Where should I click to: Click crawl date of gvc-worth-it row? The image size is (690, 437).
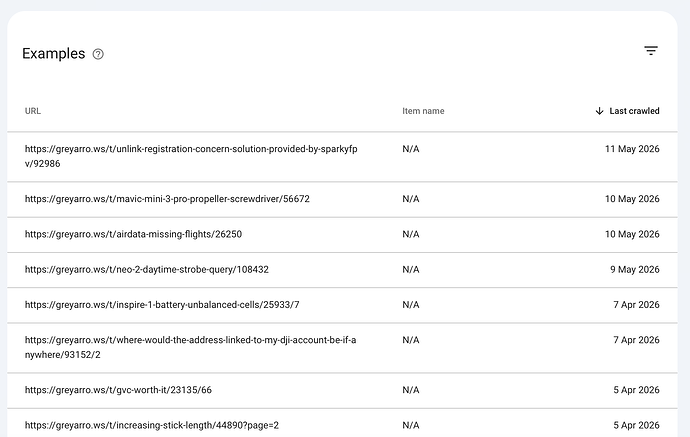click(636, 390)
